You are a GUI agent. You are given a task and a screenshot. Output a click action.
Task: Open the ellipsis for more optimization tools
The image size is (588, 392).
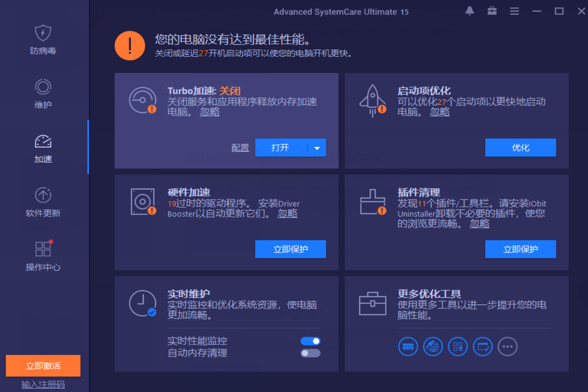pos(507,347)
